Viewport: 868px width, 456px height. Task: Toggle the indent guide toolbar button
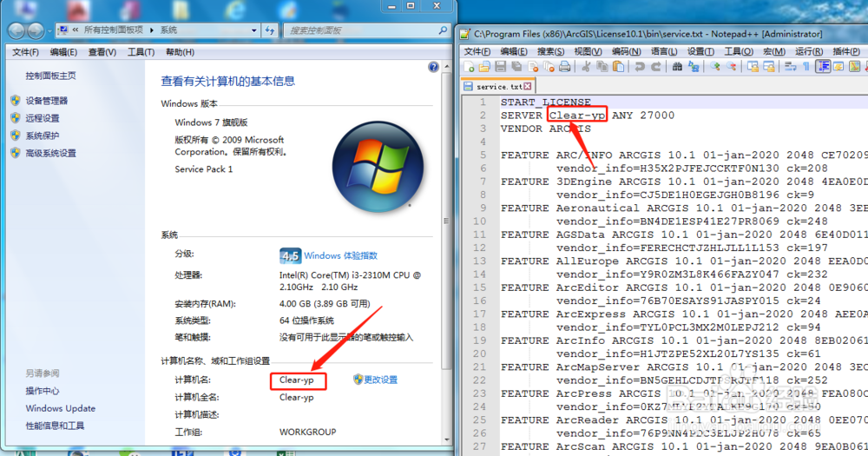(823, 67)
